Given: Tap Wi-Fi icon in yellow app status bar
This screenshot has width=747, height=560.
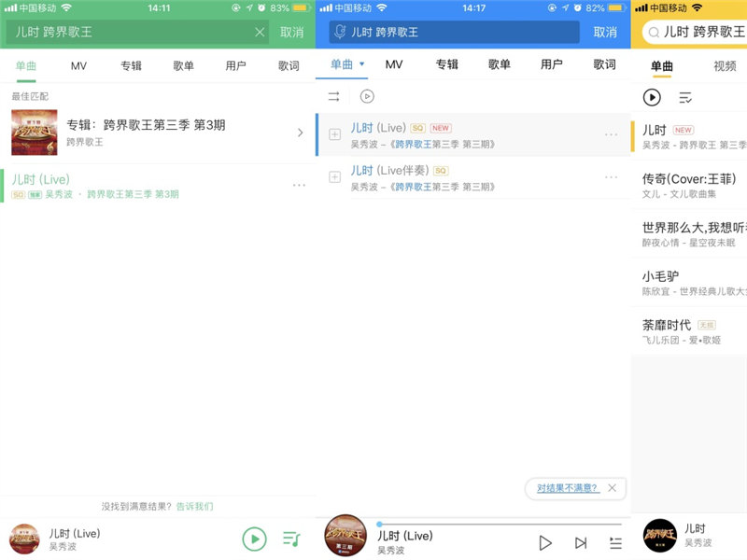Looking at the screenshot, I should point(697,7).
